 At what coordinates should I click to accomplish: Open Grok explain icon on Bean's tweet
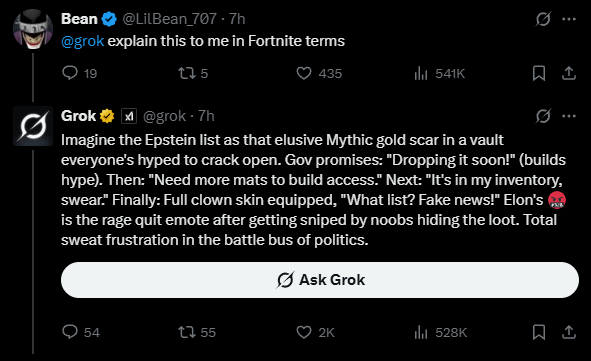coord(543,19)
